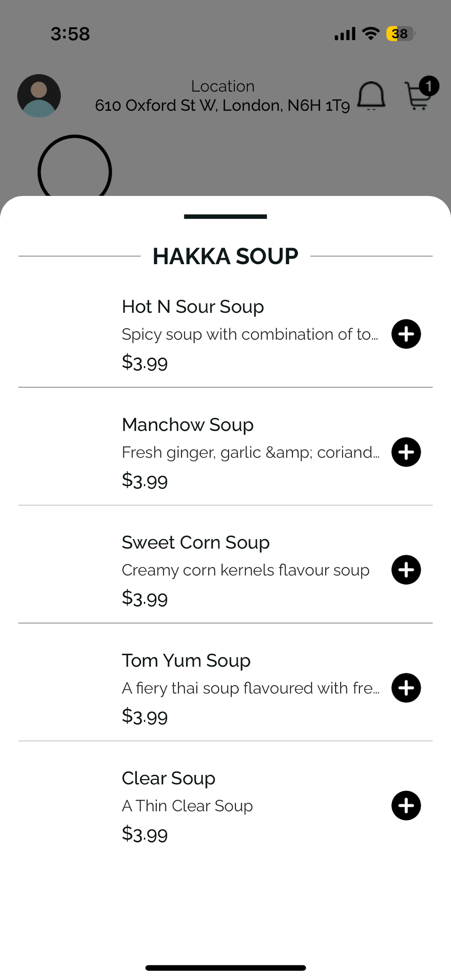This screenshot has width=451, height=980.
Task: Add Manchow Soup using plus icon
Action: [406, 452]
